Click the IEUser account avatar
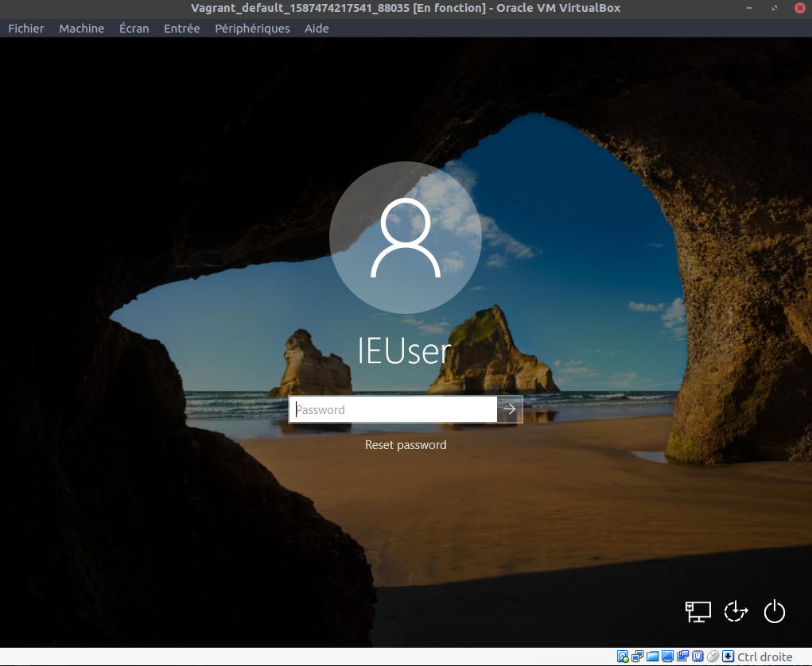The image size is (812, 666). [x=406, y=237]
